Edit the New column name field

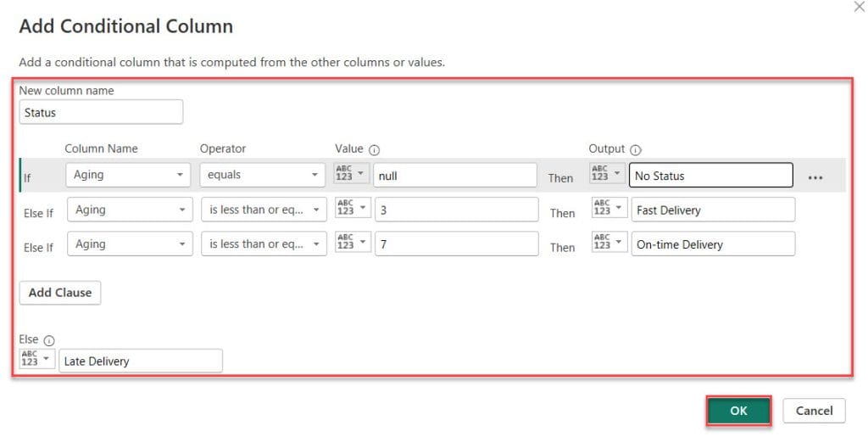pos(101,113)
